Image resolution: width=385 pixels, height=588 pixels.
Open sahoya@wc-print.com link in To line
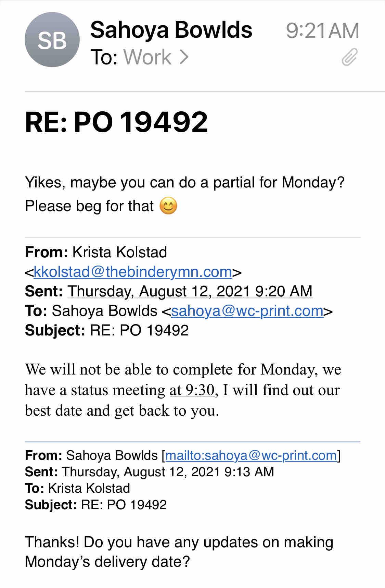tap(247, 311)
